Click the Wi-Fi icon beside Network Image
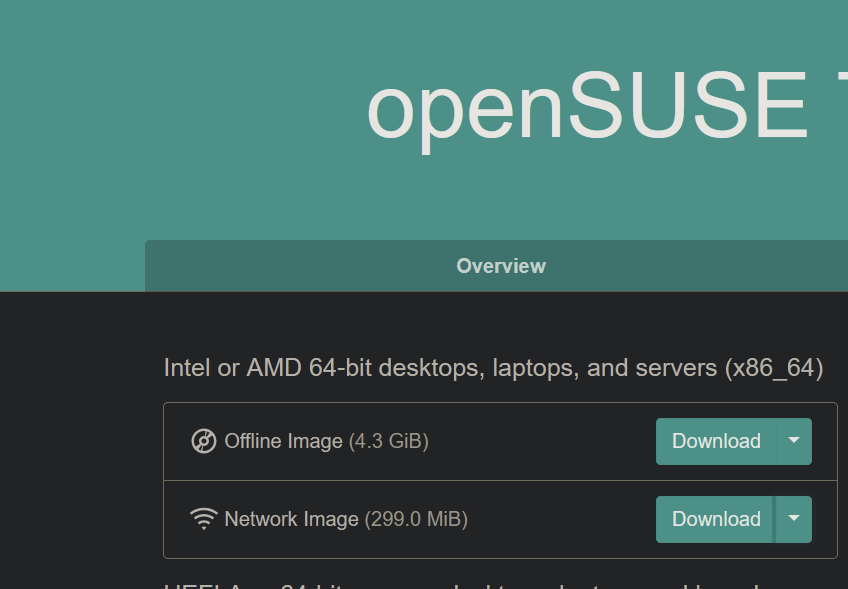This screenshot has height=589, width=848. point(204,519)
